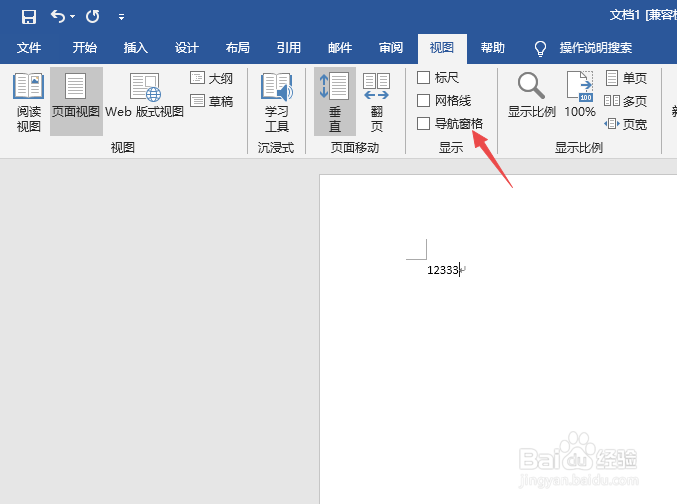Image resolution: width=677 pixels, height=504 pixels.
Task: Select 垂直 page movement
Action: pyautogui.click(x=335, y=102)
